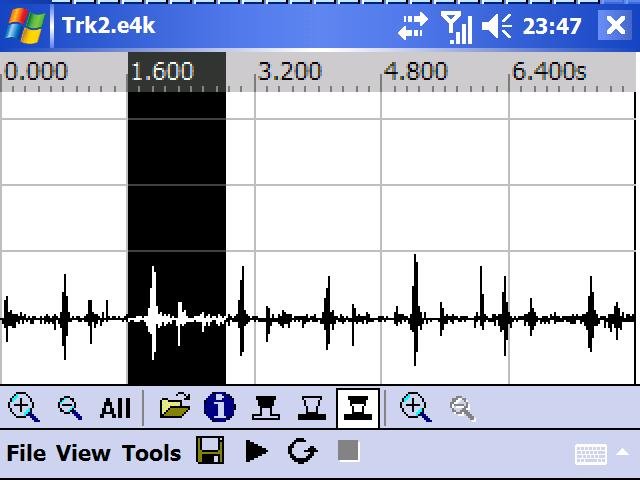Show all of the waveform with All
The height and width of the screenshot is (480, 640).
[115, 408]
